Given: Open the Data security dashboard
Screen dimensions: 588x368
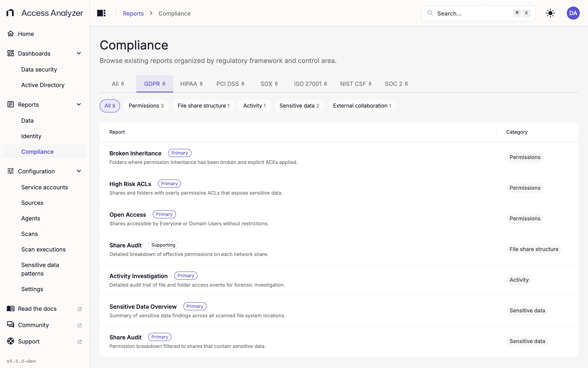Looking at the screenshot, I should point(45,69).
